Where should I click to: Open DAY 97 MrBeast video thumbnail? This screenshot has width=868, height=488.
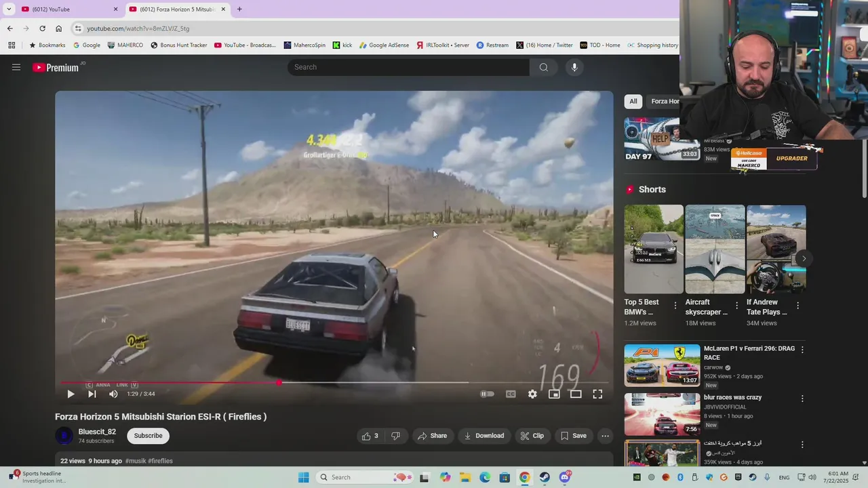click(x=662, y=140)
